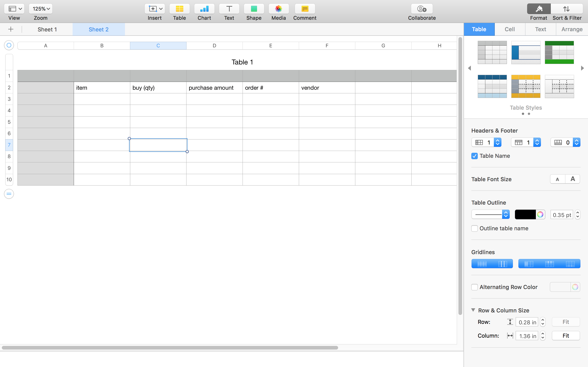Image resolution: width=588 pixels, height=367 pixels.
Task: Enable Outline table name checkbox
Action: [x=474, y=228]
